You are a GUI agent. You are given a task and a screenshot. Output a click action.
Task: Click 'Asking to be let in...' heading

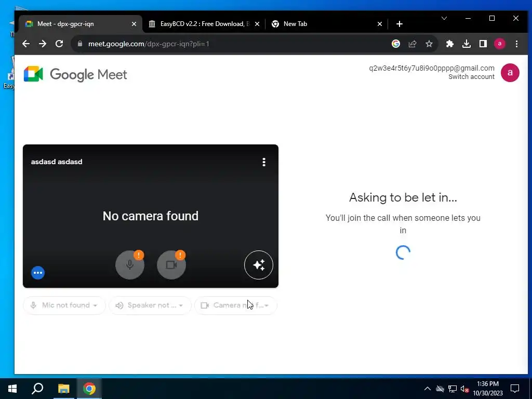point(403,197)
